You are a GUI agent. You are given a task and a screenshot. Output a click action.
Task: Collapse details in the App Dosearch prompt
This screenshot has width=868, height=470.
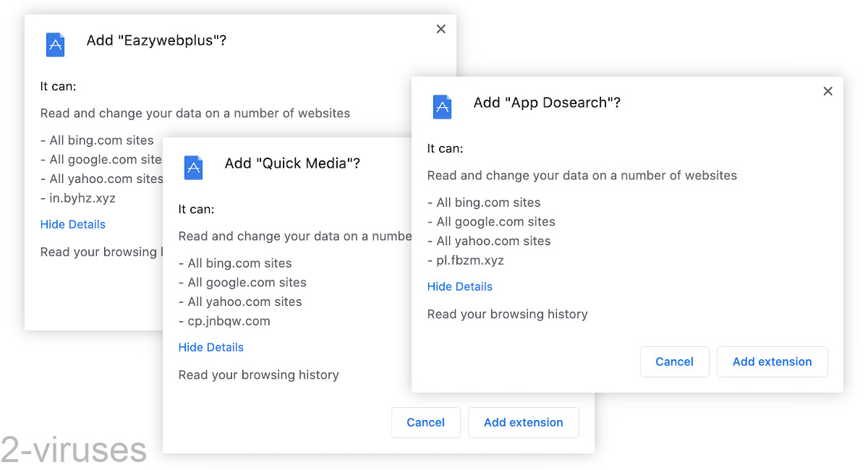point(459,286)
